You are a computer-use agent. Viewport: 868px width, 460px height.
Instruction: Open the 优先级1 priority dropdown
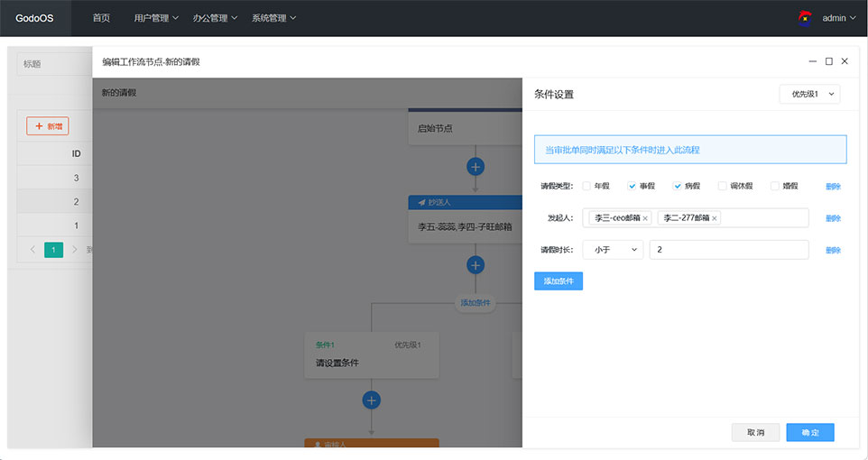(809, 94)
